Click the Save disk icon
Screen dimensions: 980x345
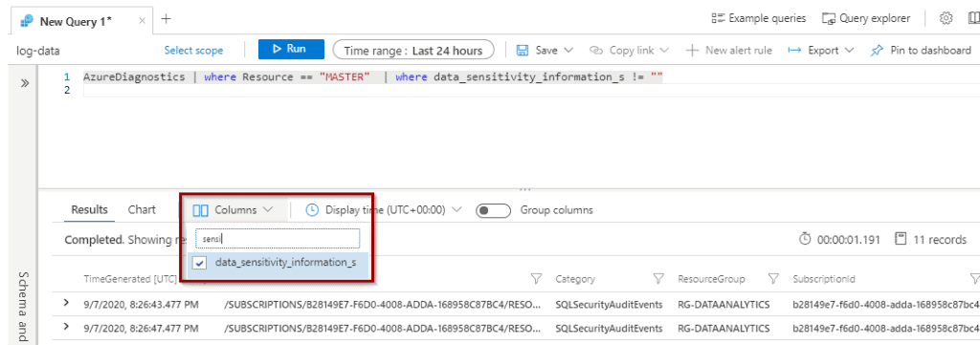[523, 50]
